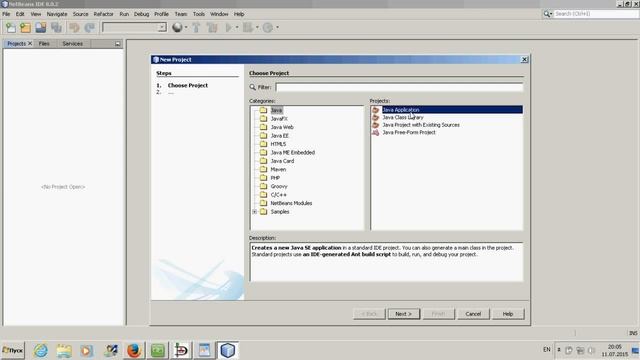The image size is (640, 360).
Task: Click the Save All toolbar icon
Action: pos(56,27)
